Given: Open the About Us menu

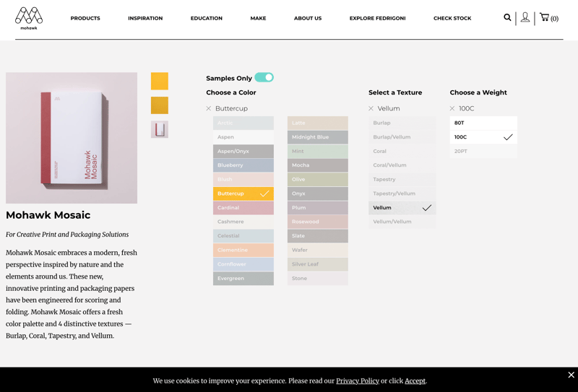Looking at the screenshot, I should (308, 18).
